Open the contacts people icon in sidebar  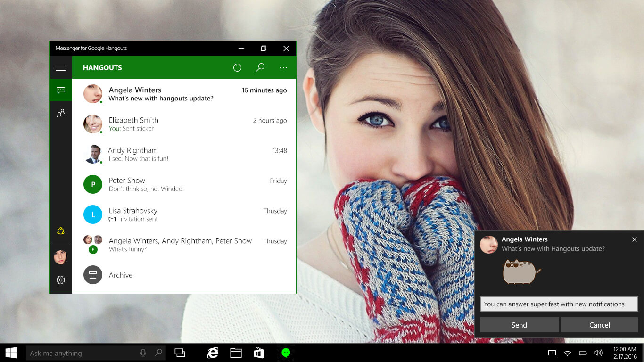[x=61, y=113]
